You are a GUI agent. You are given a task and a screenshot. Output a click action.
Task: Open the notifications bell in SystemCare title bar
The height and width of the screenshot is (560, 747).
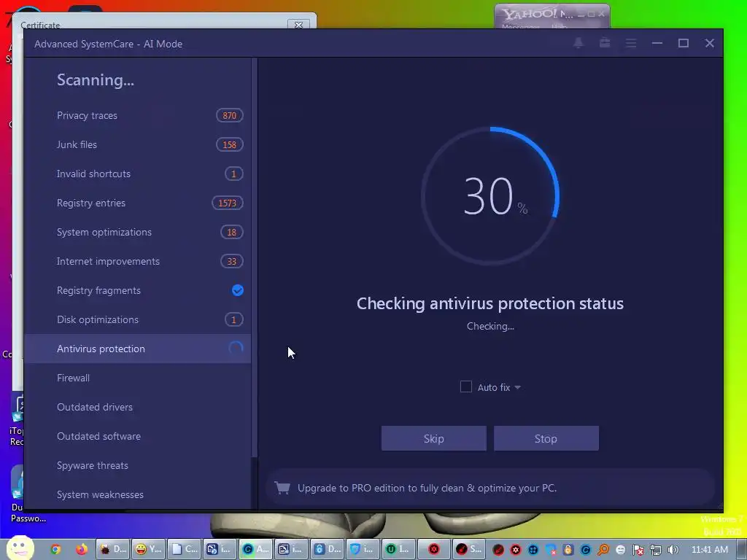click(x=578, y=43)
